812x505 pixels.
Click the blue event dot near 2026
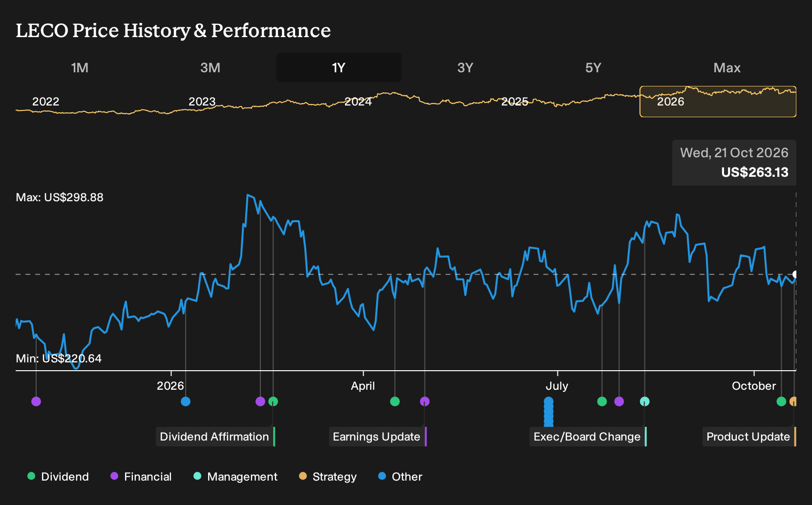click(186, 401)
